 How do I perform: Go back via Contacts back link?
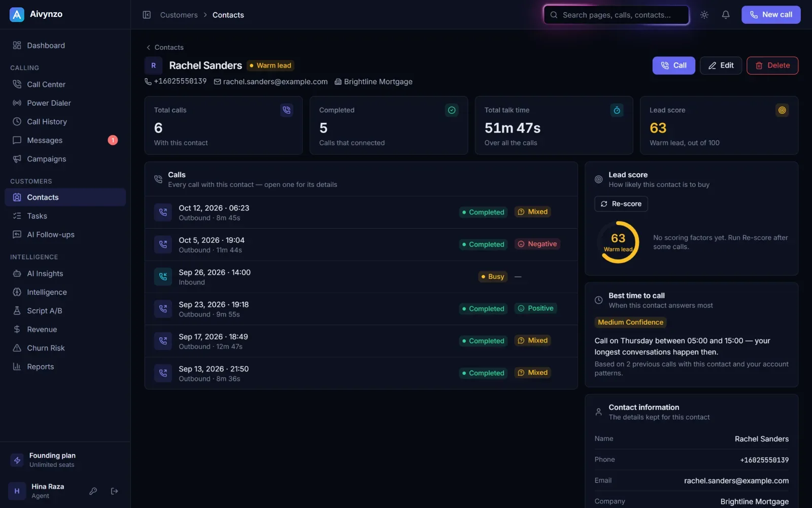pos(164,47)
